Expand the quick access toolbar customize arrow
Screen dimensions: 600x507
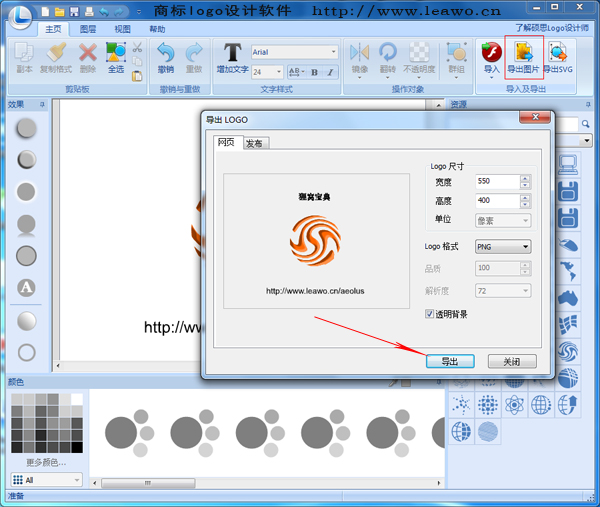click(139, 12)
